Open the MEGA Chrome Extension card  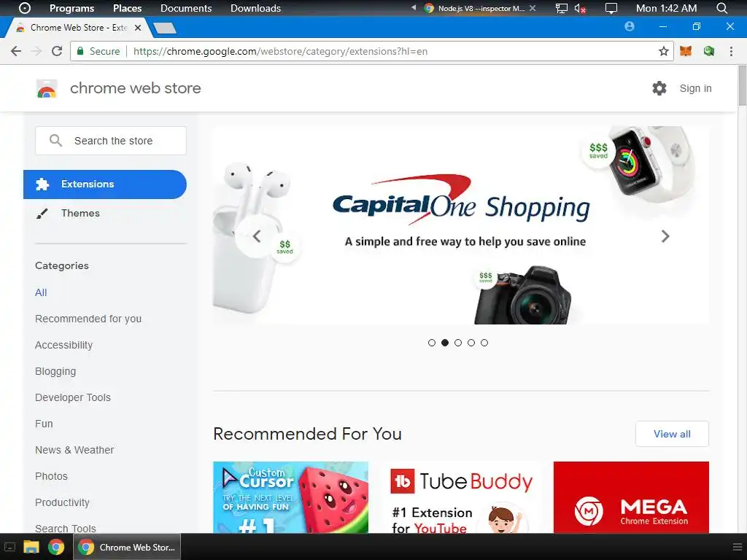click(x=631, y=497)
